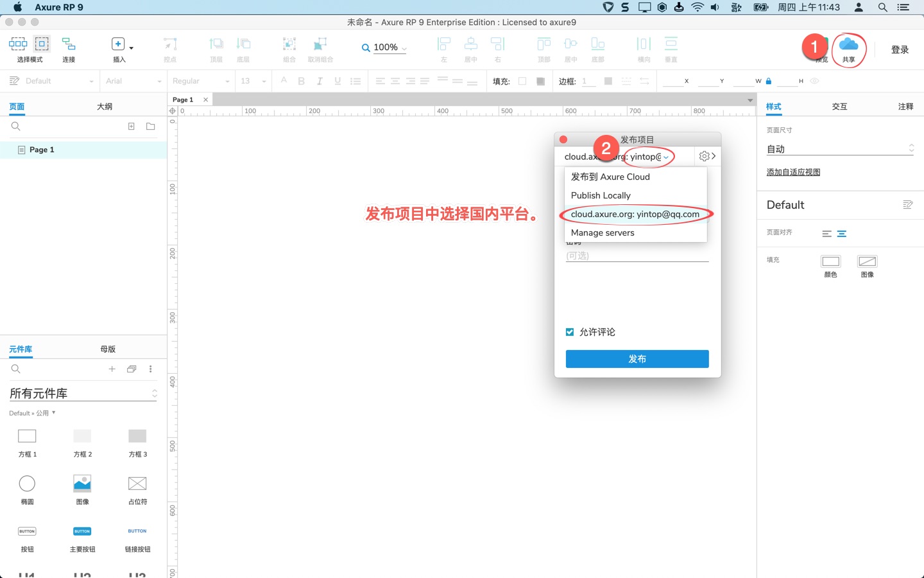924x578 pixels.
Task: Click the fill color swatch in toolbar
Action: (522, 81)
